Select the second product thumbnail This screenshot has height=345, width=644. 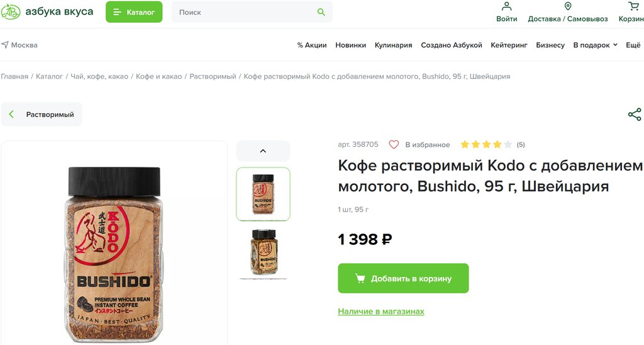[263, 252]
